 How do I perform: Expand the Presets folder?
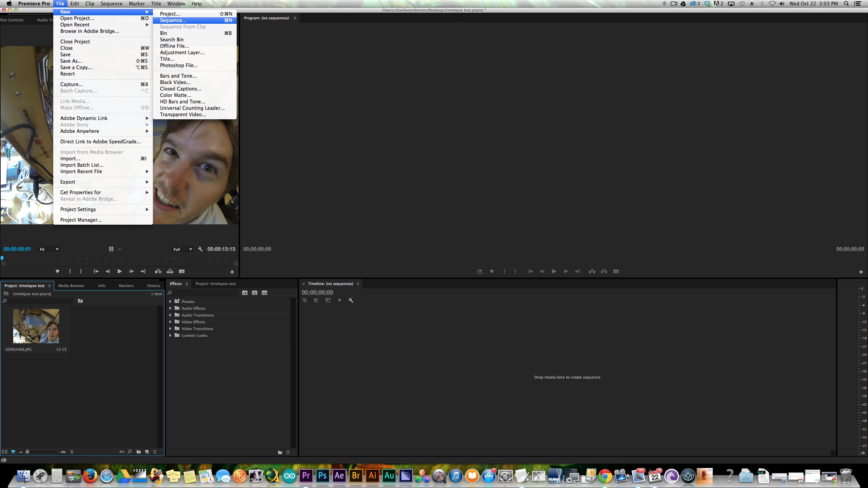tap(170, 301)
